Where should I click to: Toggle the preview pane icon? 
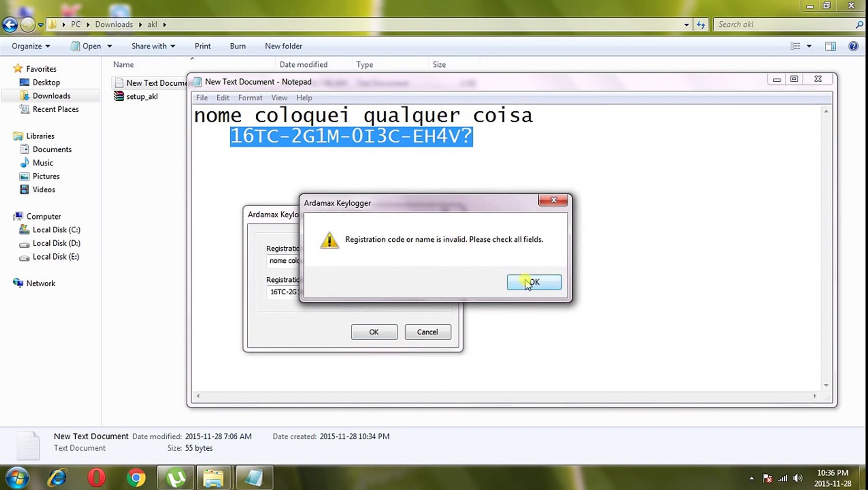[x=830, y=46]
